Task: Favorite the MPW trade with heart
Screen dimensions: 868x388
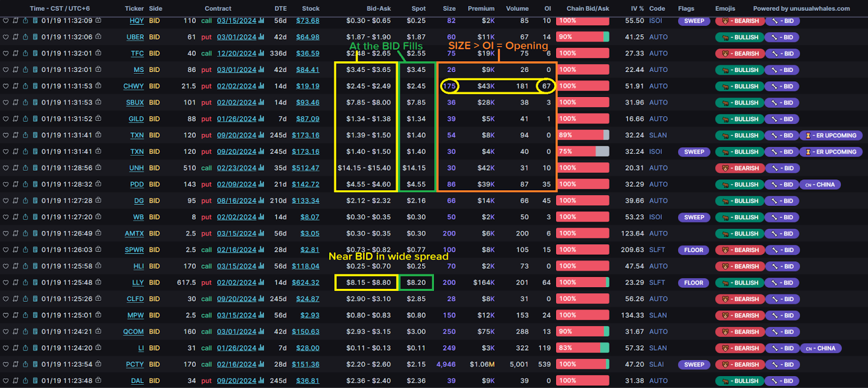Action: [5, 315]
